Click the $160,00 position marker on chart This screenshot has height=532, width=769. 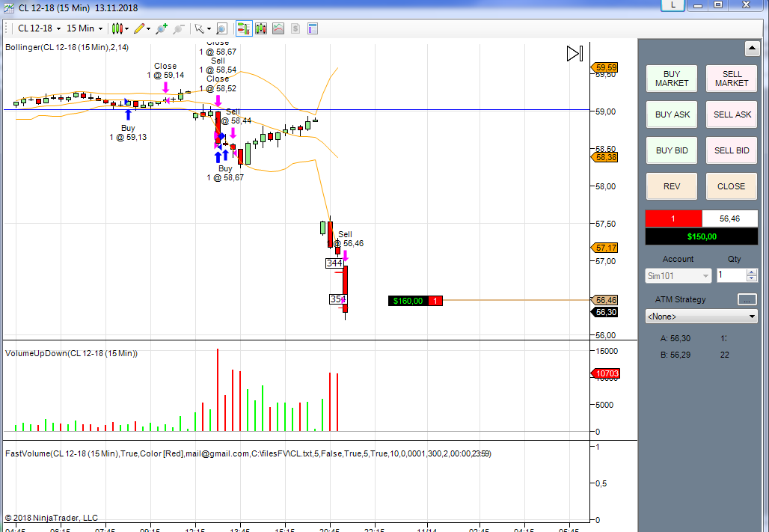(x=408, y=301)
